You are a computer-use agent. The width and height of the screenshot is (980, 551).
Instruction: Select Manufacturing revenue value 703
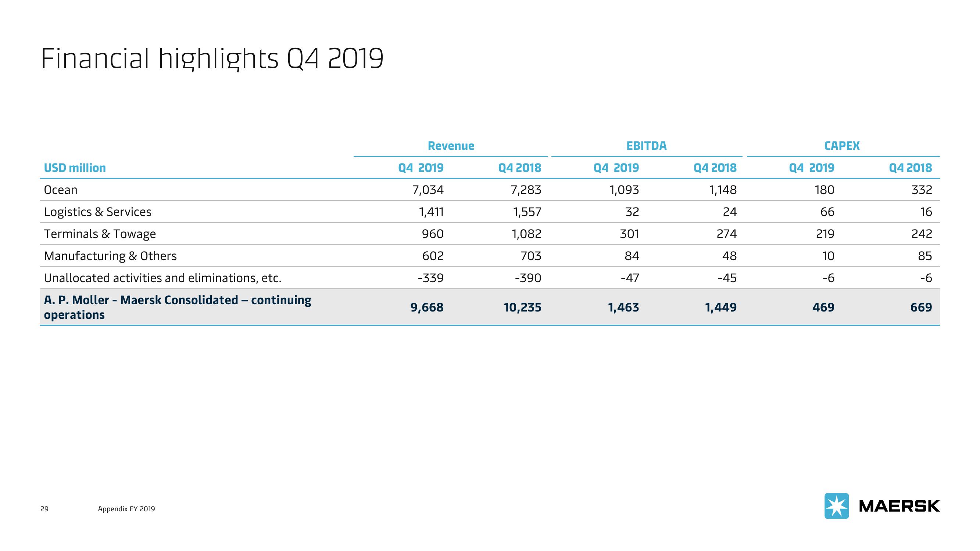531,256
